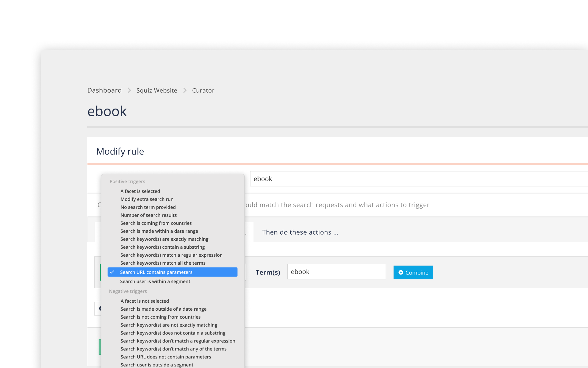The height and width of the screenshot is (368, 588).
Task: Click chevron arrow after Squiz Website breadcrumb
Action: click(185, 90)
